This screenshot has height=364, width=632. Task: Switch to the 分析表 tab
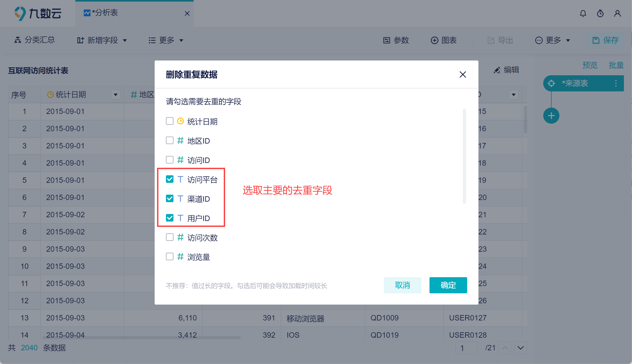105,13
